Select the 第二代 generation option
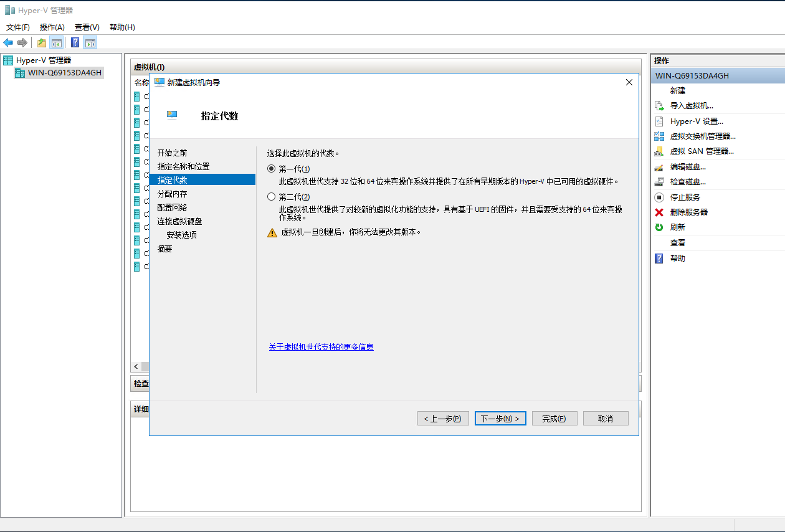This screenshot has height=532, width=785. [x=271, y=197]
